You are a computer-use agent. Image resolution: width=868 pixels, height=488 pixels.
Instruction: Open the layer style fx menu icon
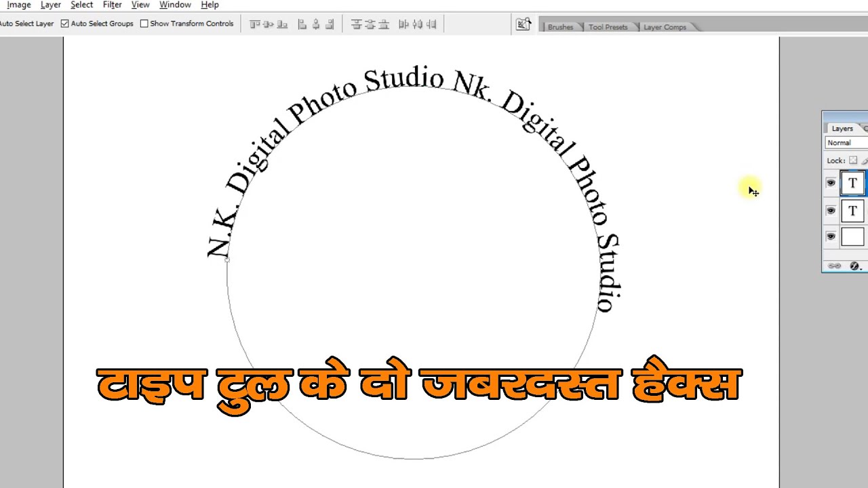[x=855, y=266]
